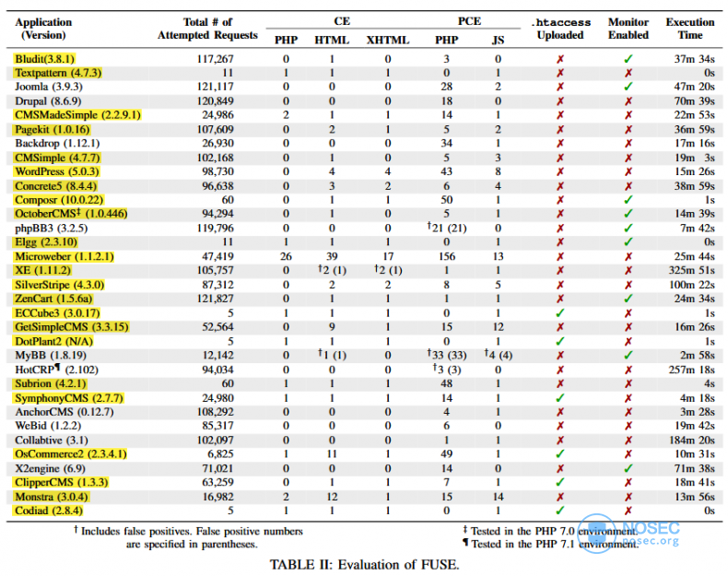Image resolution: width=728 pixels, height=576 pixels.
Task: Click the SilverStripe (4.3.0) entry
Action: coord(59,285)
